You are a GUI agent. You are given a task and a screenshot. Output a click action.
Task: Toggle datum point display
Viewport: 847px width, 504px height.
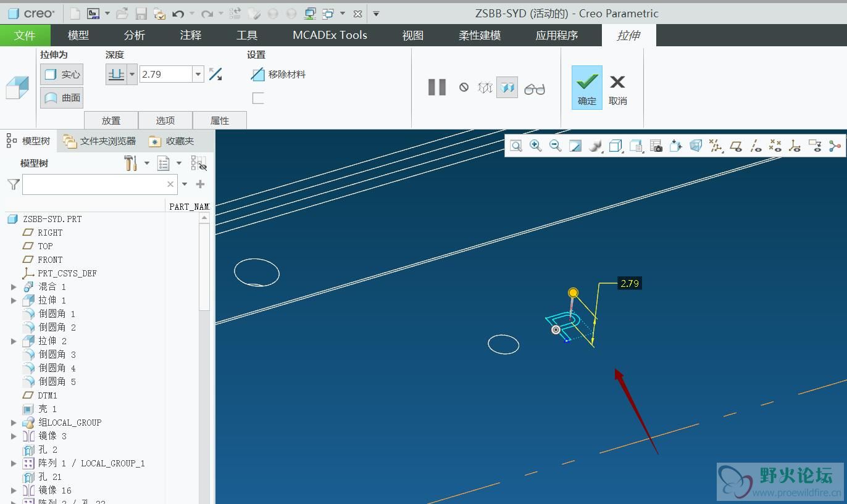pos(775,146)
